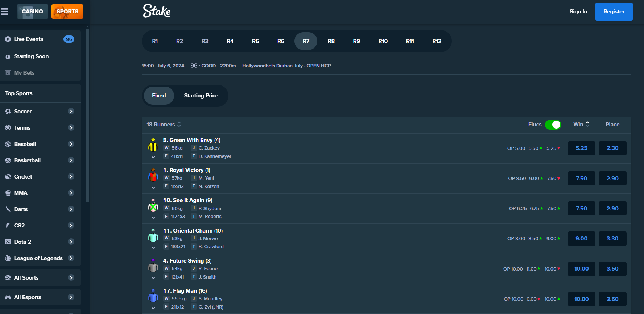Expand Royal Victory runner details
Screen dimensions: 644x314
tap(153, 188)
